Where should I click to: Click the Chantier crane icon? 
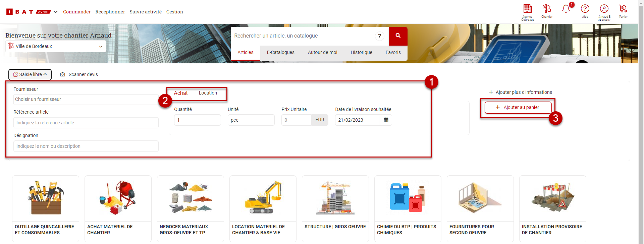pyautogui.click(x=547, y=9)
